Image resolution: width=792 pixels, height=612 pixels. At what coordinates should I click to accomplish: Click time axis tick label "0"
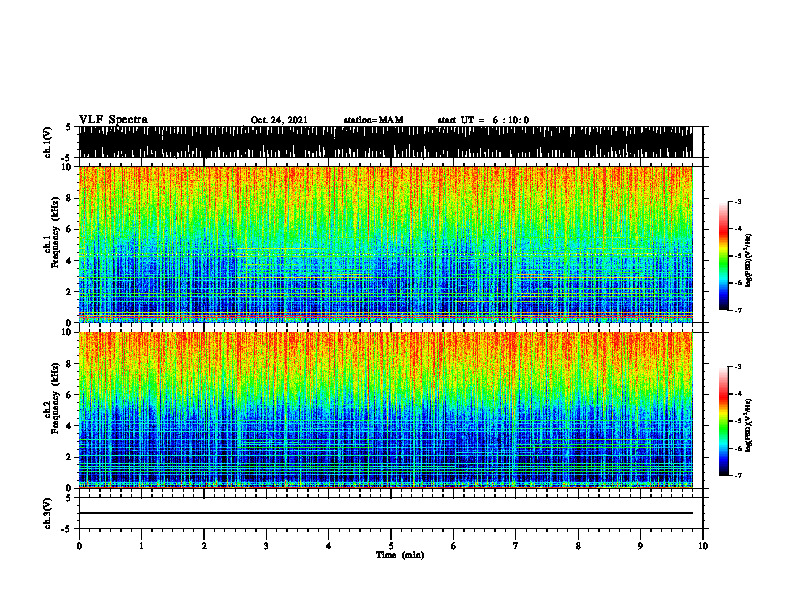pyautogui.click(x=79, y=546)
